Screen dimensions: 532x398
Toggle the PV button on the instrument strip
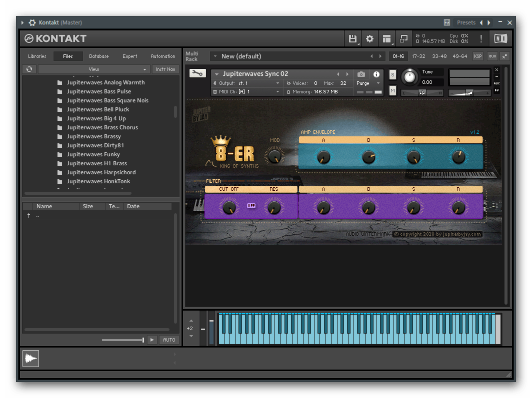click(496, 90)
